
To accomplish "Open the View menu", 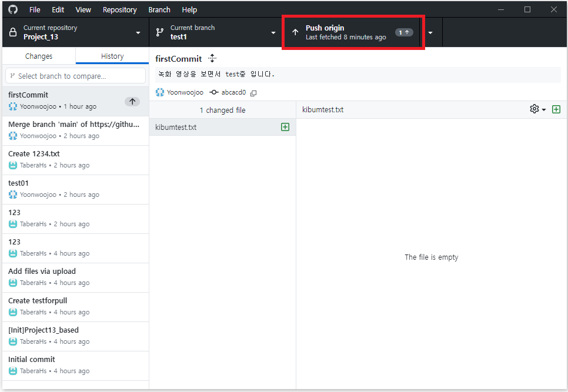I will click(83, 10).
